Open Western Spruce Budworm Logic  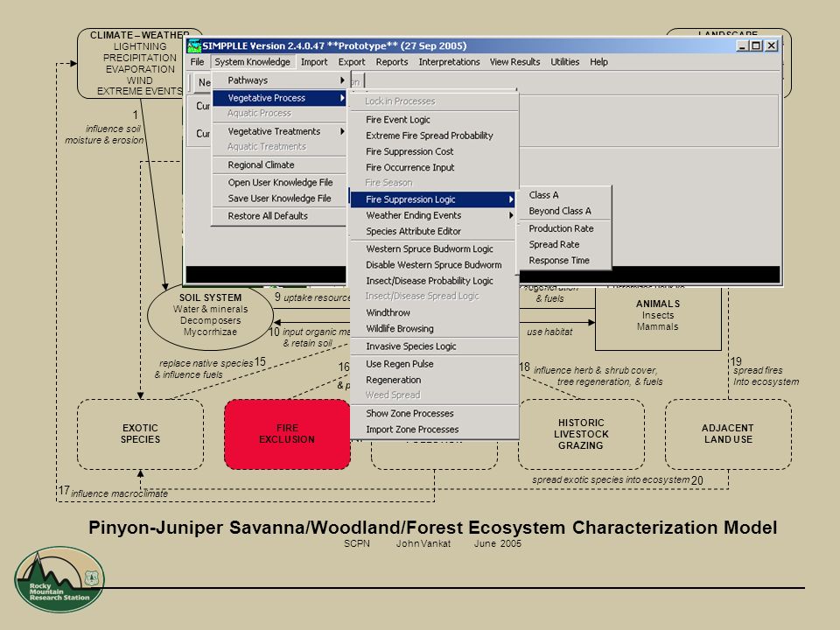click(x=433, y=249)
